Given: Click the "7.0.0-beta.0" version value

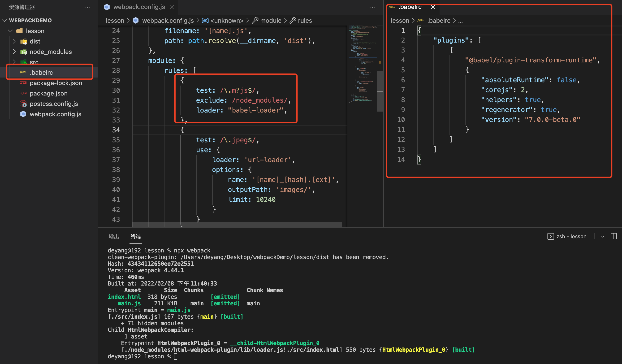Looking at the screenshot, I should click(552, 120).
